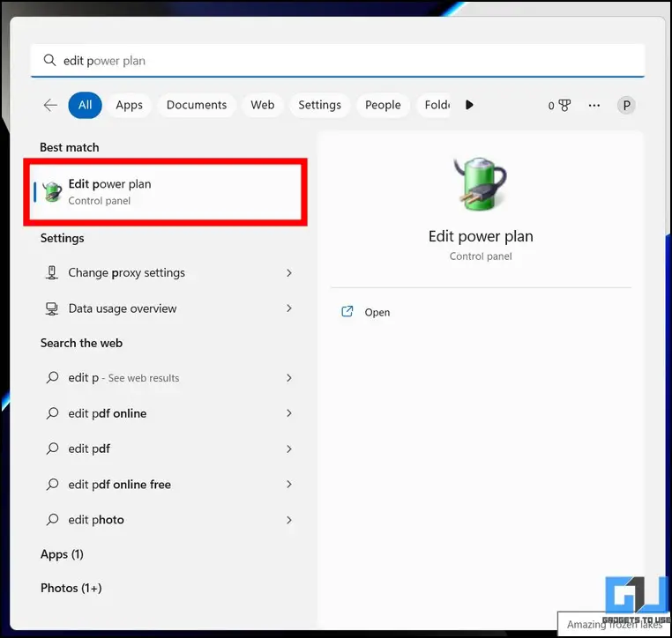Select 'edit pdf online free' suggestion
Image resolution: width=672 pixels, height=638 pixels.
point(168,485)
